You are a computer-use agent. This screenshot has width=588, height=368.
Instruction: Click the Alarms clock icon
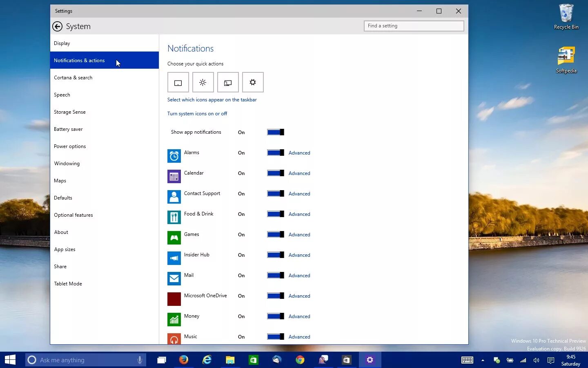(174, 156)
